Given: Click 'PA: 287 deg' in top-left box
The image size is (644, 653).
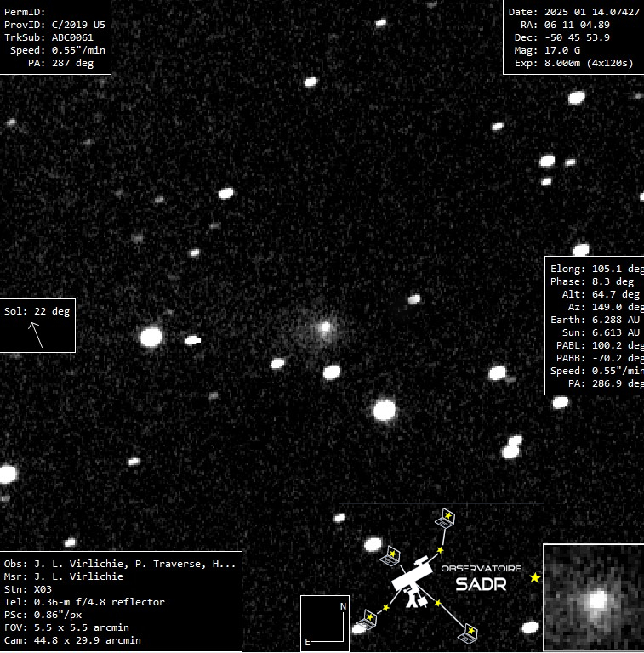Looking at the screenshot, I should [60, 63].
